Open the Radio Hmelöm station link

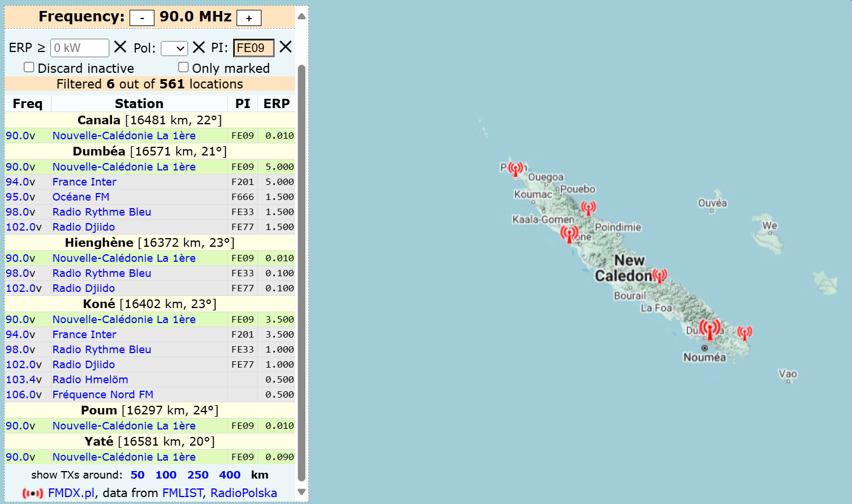[x=90, y=380]
